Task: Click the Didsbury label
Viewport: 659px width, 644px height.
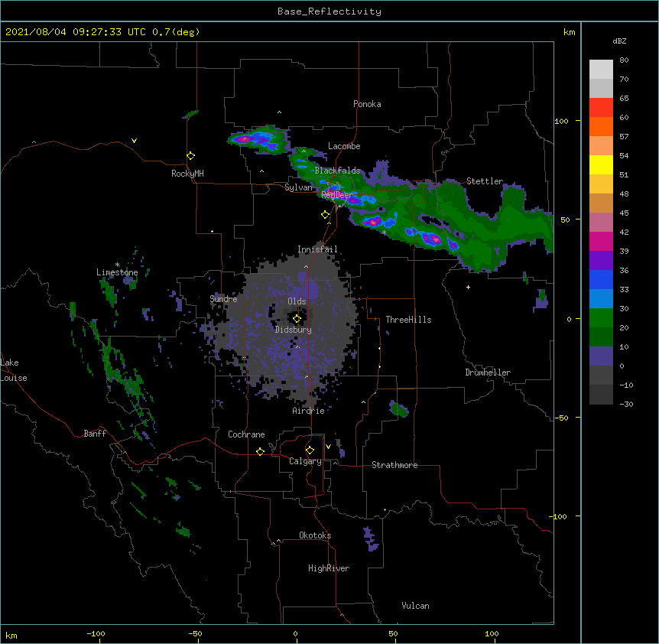Action: point(293,330)
